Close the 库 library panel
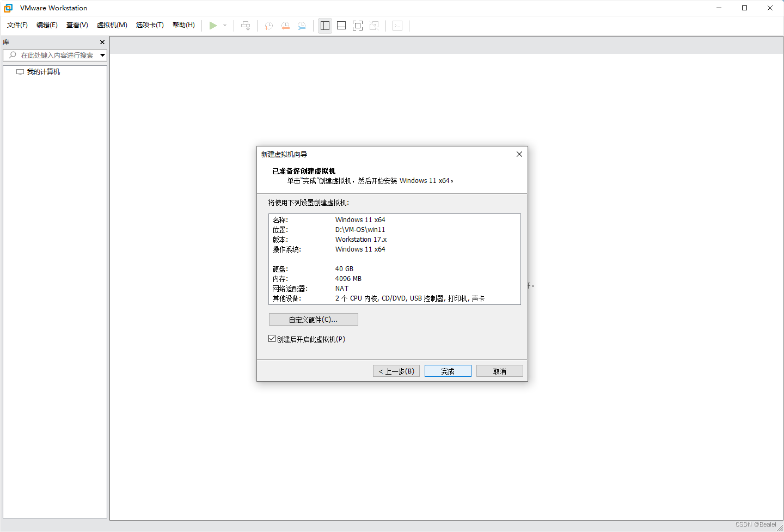This screenshot has width=784, height=532. pyautogui.click(x=102, y=42)
